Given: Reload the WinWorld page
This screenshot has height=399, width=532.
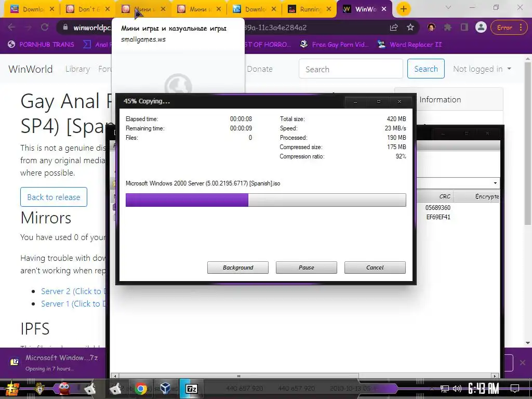Looking at the screenshot, I should point(45,28).
